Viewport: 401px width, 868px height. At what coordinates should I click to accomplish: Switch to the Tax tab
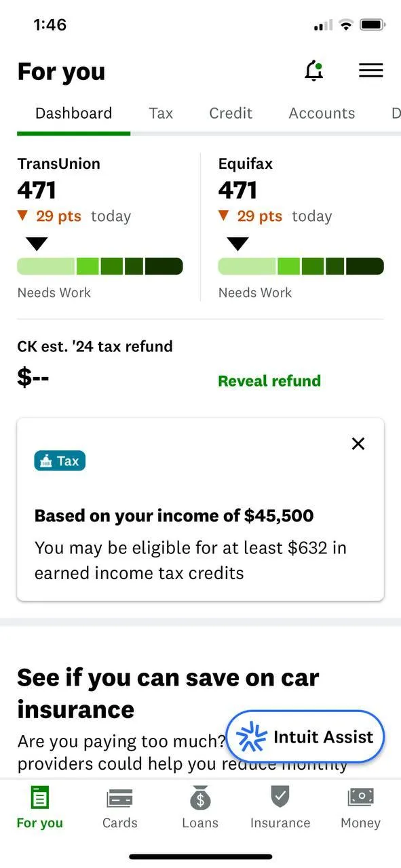coord(161,113)
